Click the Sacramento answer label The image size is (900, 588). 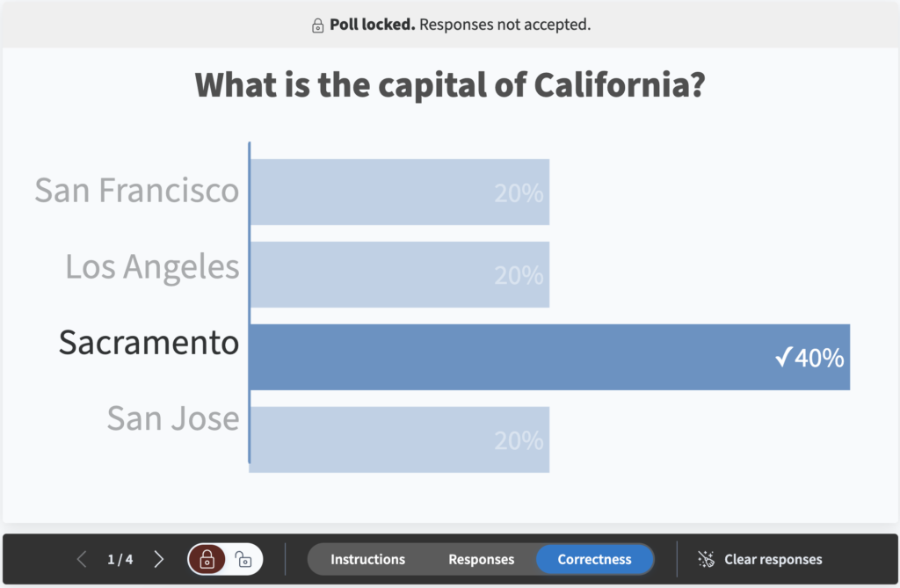point(149,343)
